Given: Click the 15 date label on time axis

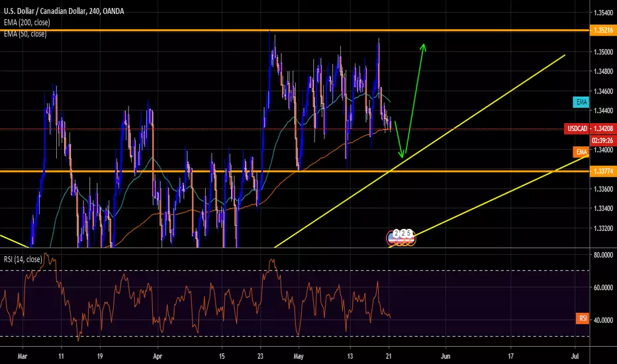Looking at the screenshot, I should tap(222, 356).
